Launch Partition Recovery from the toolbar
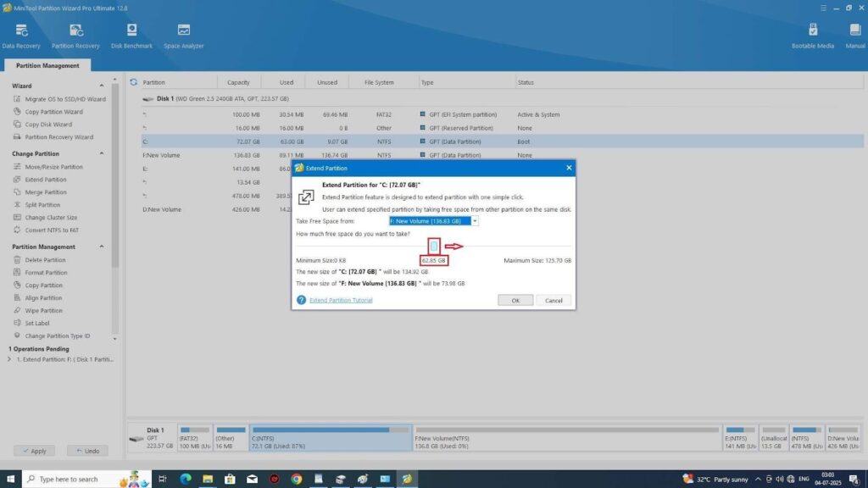This screenshot has width=868, height=488. pyautogui.click(x=75, y=34)
